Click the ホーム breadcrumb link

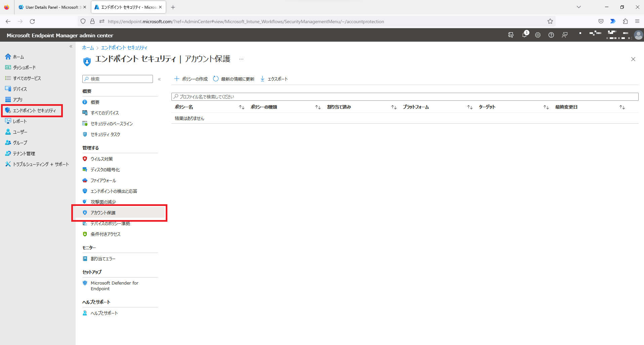tap(88, 48)
